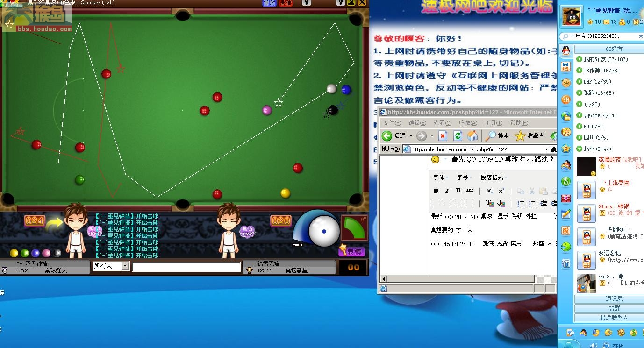Screen dimensions: 644x348
Task: Open the 编辑(E) menu in IE
Action: (417, 123)
